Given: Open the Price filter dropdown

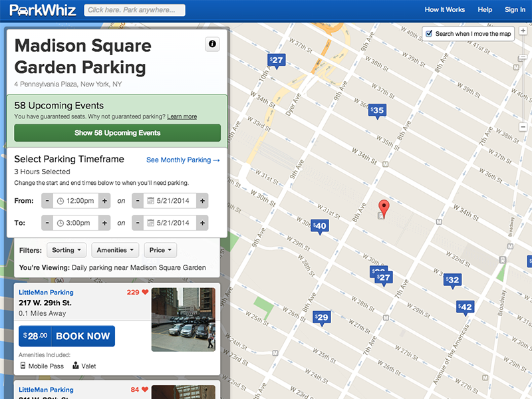Looking at the screenshot, I should [x=160, y=250].
